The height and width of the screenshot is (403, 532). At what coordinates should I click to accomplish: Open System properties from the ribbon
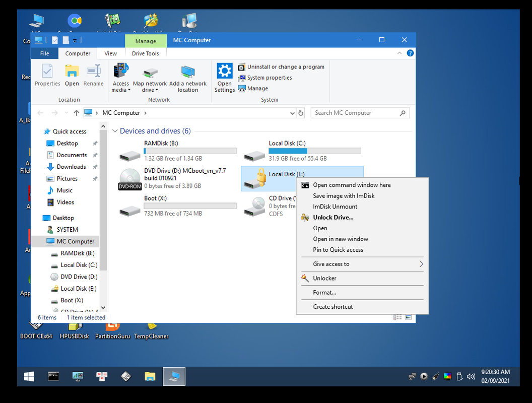(x=265, y=78)
